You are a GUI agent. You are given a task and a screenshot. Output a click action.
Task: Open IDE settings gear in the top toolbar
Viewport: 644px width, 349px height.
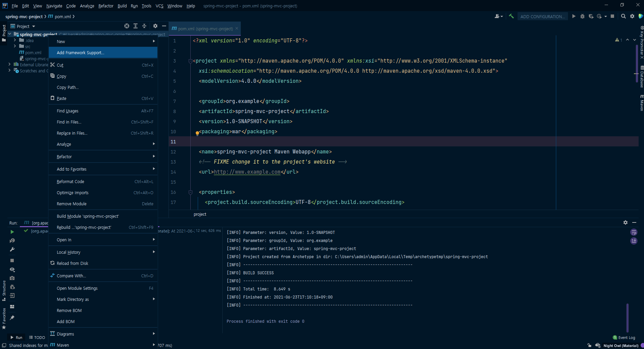(x=632, y=16)
